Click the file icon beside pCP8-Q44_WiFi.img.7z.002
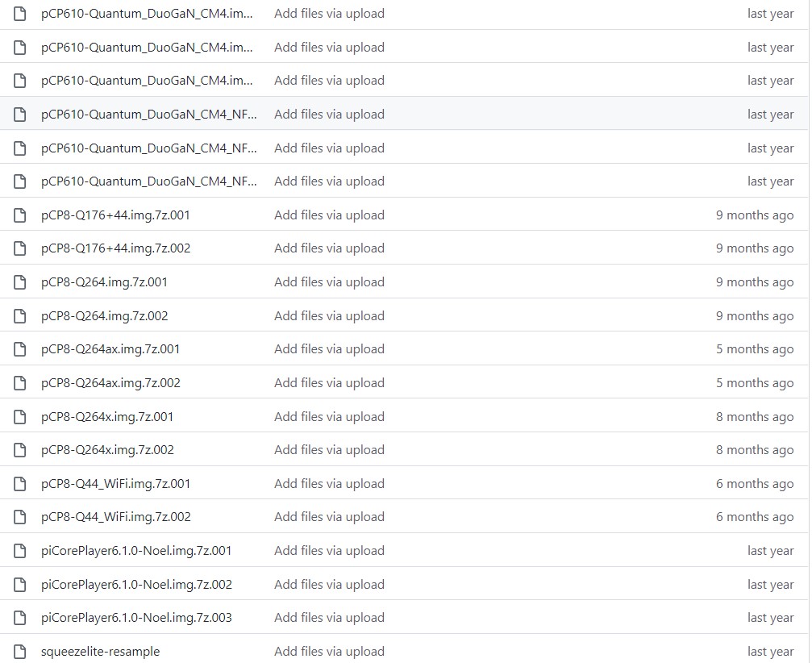Image resolution: width=812 pixels, height=663 pixels. [x=19, y=517]
